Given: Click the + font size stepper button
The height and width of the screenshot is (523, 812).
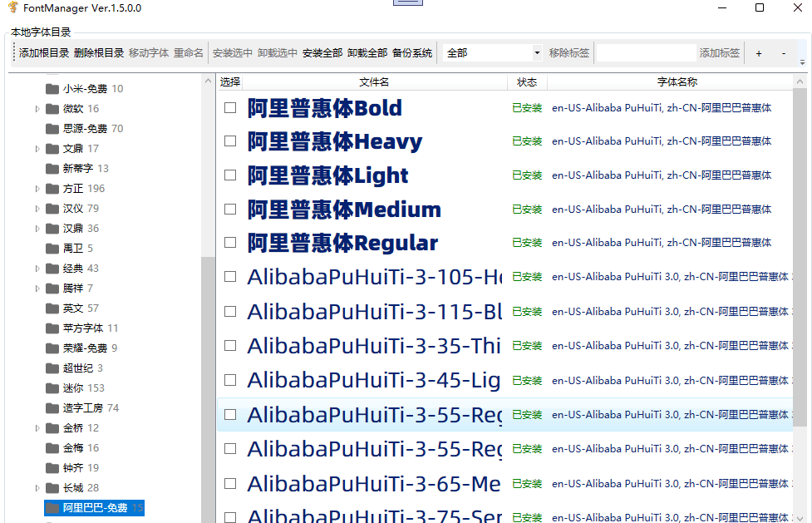Looking at the screenshot, I should click(x=758, y=52).
